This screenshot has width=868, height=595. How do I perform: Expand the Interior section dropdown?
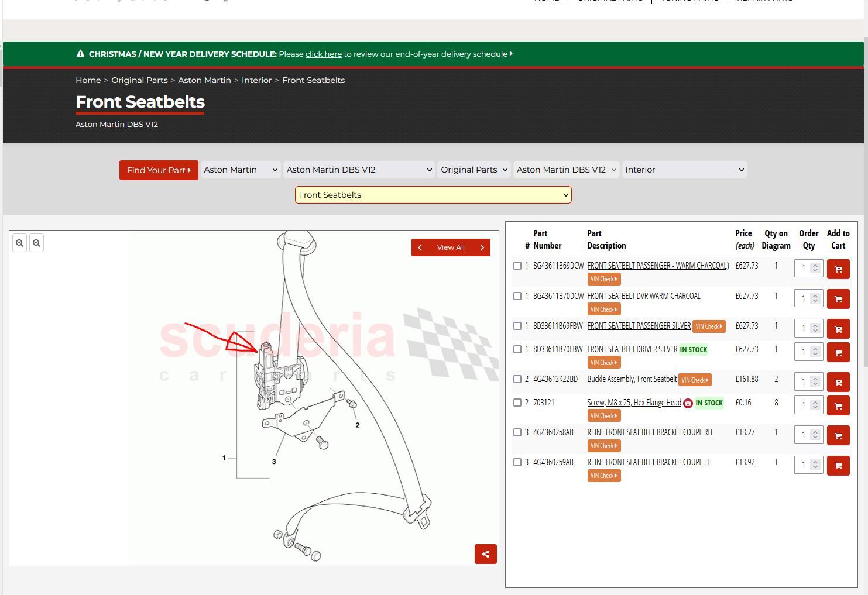pyautogui.click(x=684, y=170)
